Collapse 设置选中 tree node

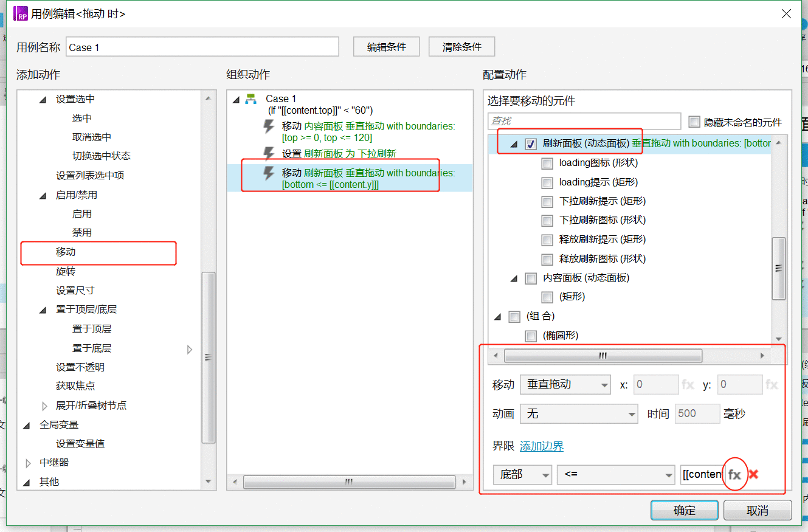43,100
